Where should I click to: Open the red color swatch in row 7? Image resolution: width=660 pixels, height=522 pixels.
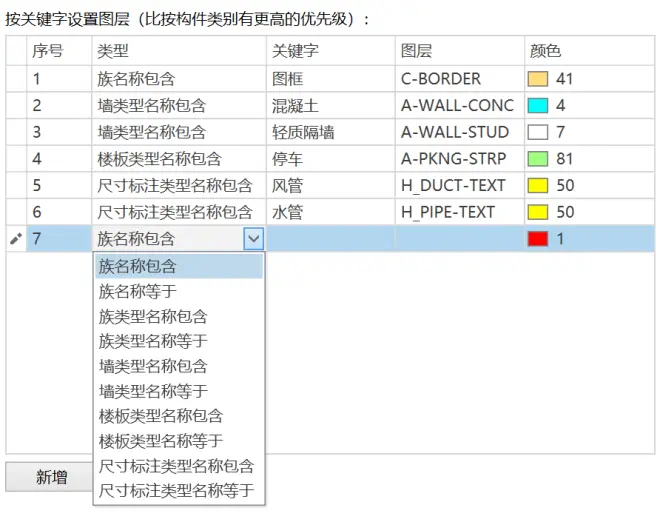coord(538,239)
